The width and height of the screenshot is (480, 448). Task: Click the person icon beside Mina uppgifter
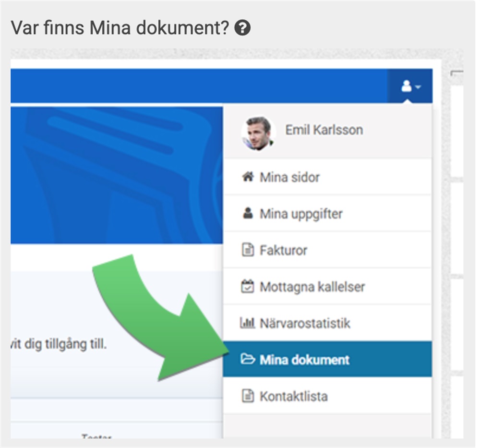pos(247,213)
